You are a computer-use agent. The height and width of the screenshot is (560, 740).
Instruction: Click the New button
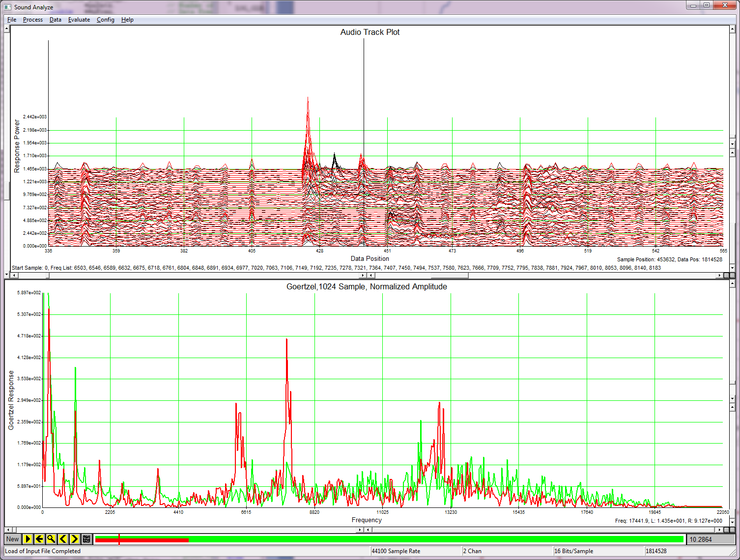(x=12, y=539)
